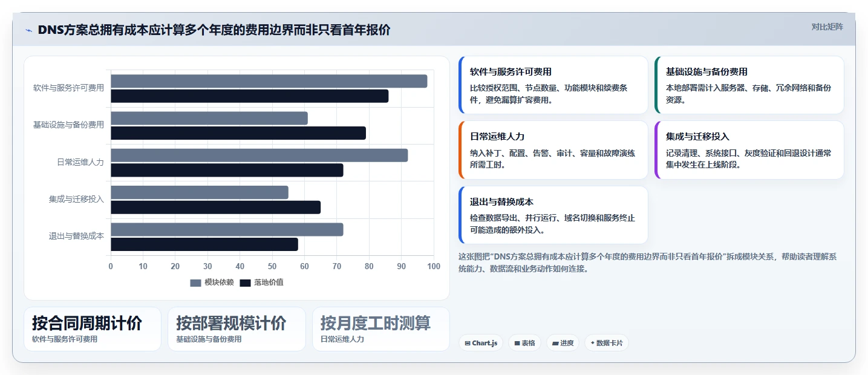This screenshot has width=868, height=375.
Task: Click card text 检查数据导出、并行运行
Action: coord(552,224)
